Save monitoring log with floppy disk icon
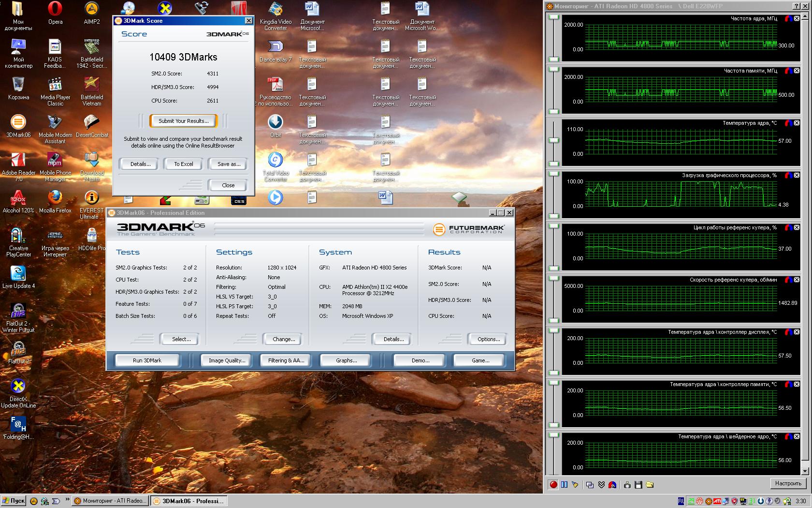Viewport: 812px width, 508px height. [638, 484]
